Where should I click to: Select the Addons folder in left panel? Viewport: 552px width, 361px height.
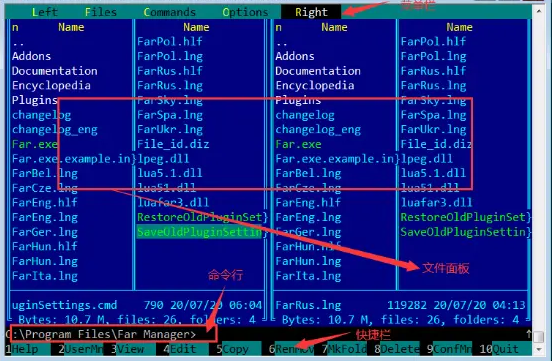click(x=31, y=56)
